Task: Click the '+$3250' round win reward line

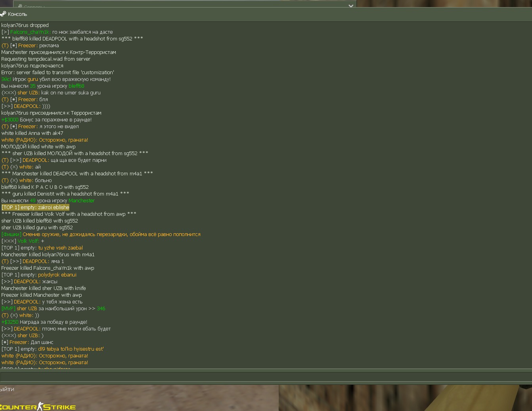Action: coord(44,322)
